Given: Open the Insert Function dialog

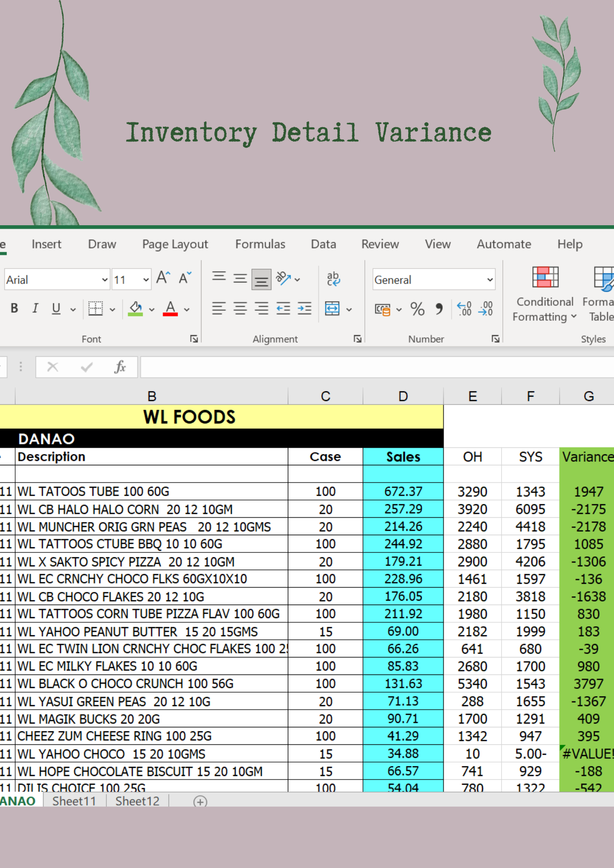Looking at the screenshot, I should point(120,367).
